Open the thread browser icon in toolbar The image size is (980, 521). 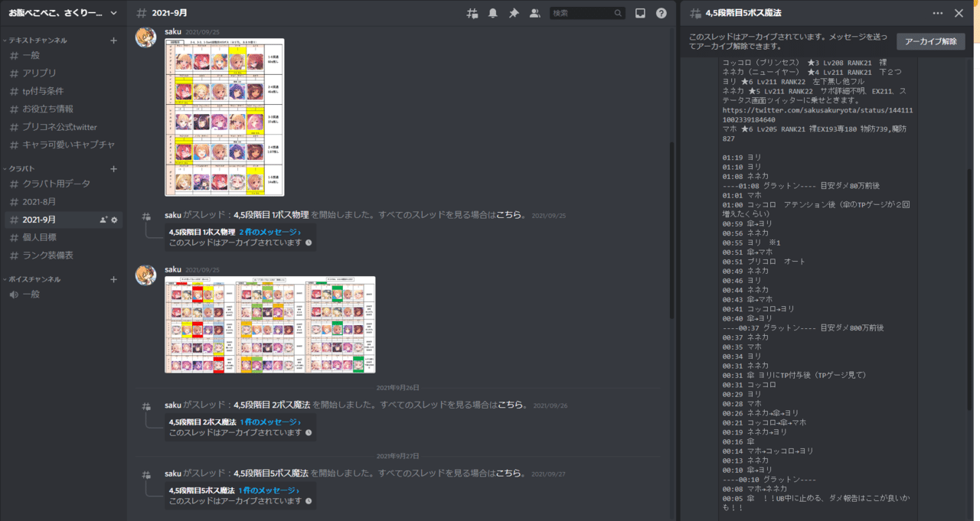[472, 13]
